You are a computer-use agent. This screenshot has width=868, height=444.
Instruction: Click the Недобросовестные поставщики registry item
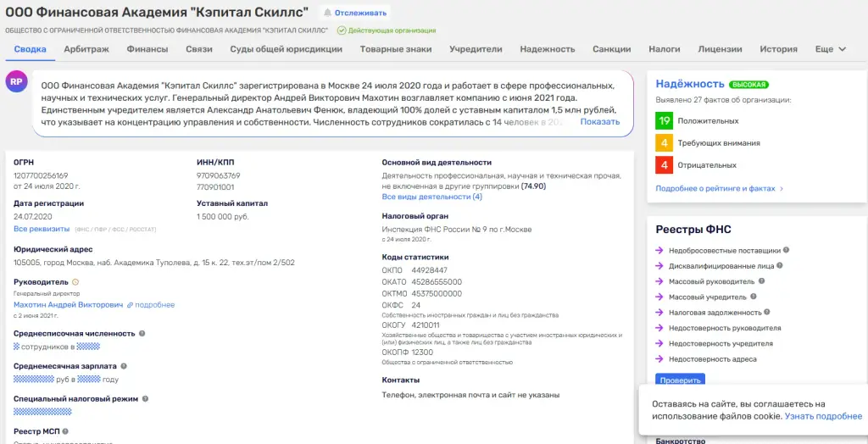tap(724, 250)
